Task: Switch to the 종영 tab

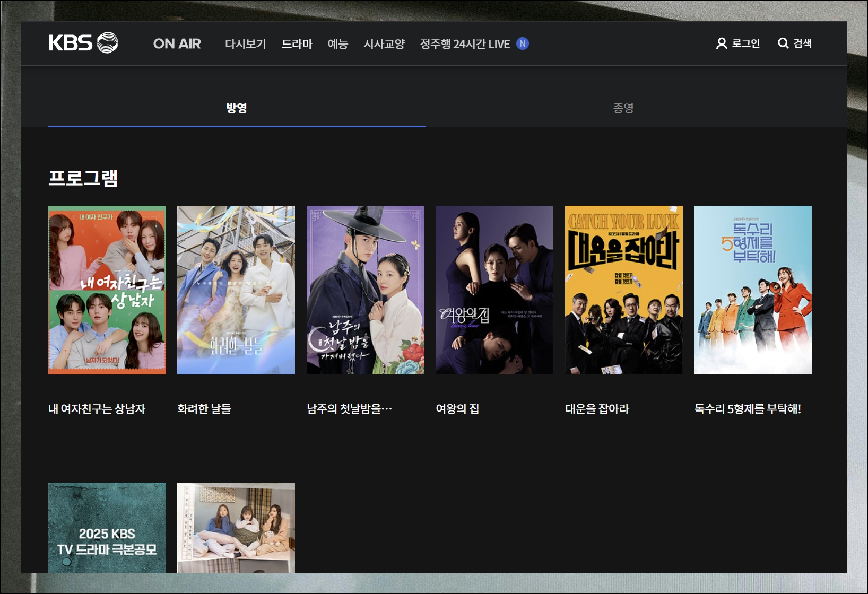Action: pyautogui.click(x=623, y=108)
